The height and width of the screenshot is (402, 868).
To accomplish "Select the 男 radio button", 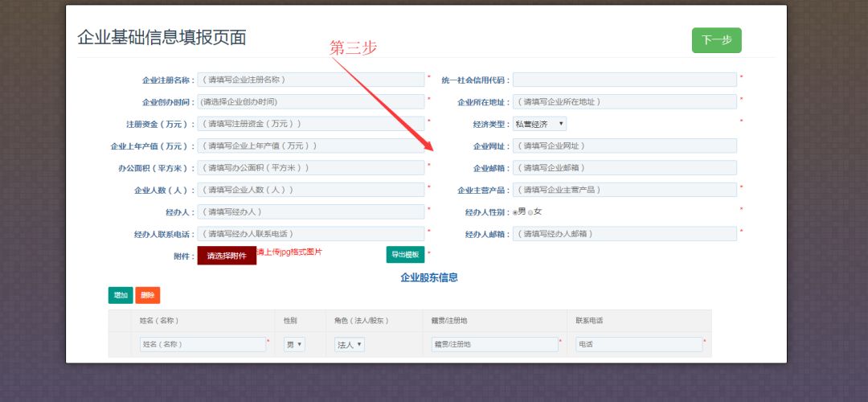I will pyautogui.click(x=515, y=212).
